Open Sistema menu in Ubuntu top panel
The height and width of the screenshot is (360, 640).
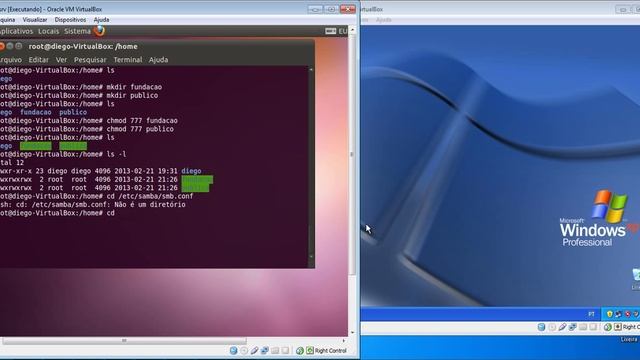coord(77,31)
